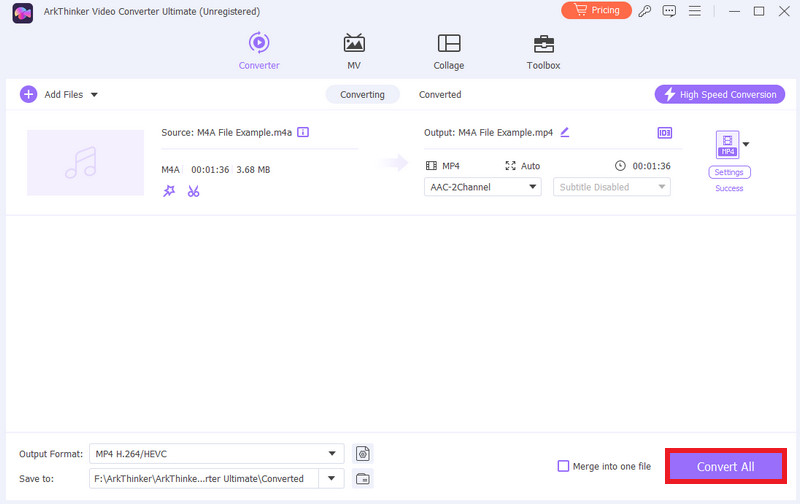Select the Converting sub-tab
Image resolution: width=800 pixels, height=504 pixels.
click(x=362, y=94)
